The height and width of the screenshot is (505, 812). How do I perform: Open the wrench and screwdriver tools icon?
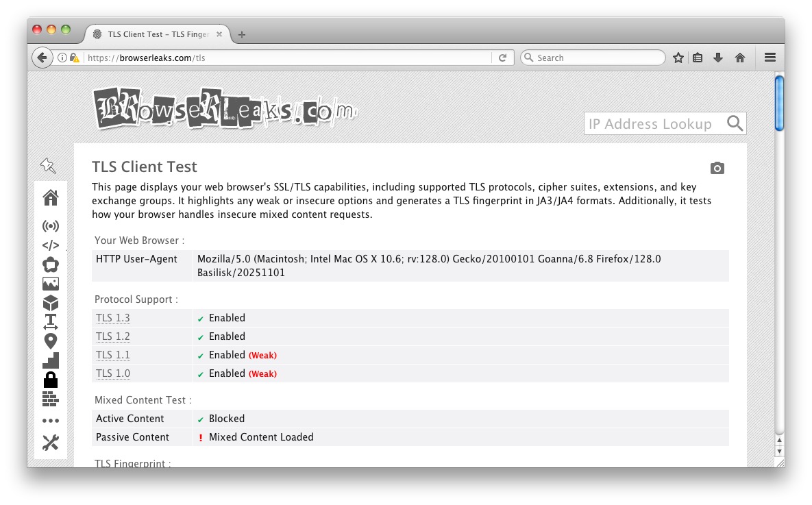[x=51, y=443]
